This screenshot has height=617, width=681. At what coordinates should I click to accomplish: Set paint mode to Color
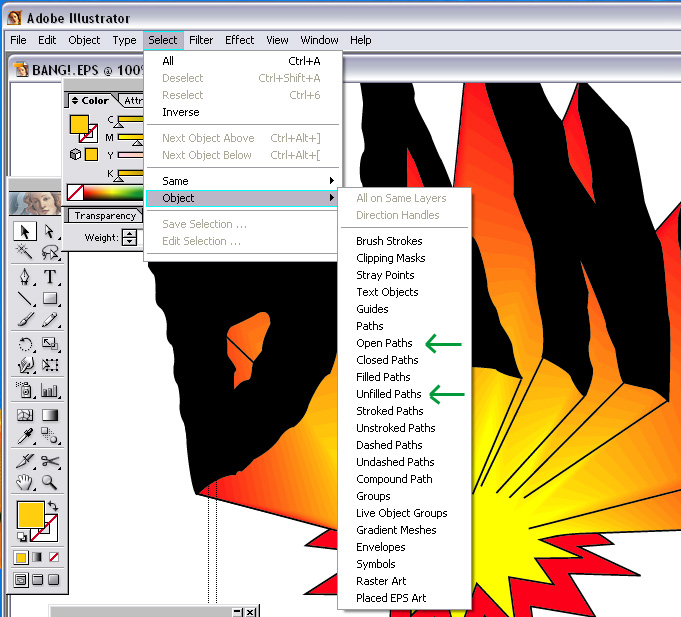click(20, 558)
